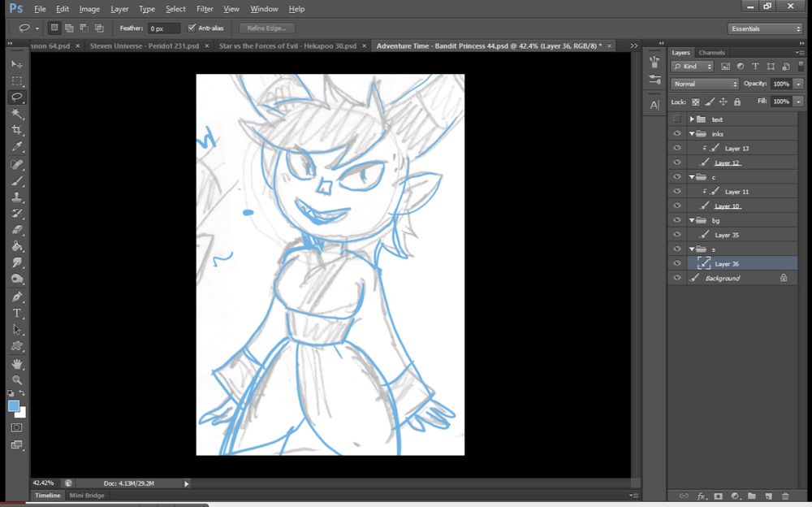The width and height of the screenshot is (812, 507).
Task: Select the Crop tool
Action: (16, 130)
